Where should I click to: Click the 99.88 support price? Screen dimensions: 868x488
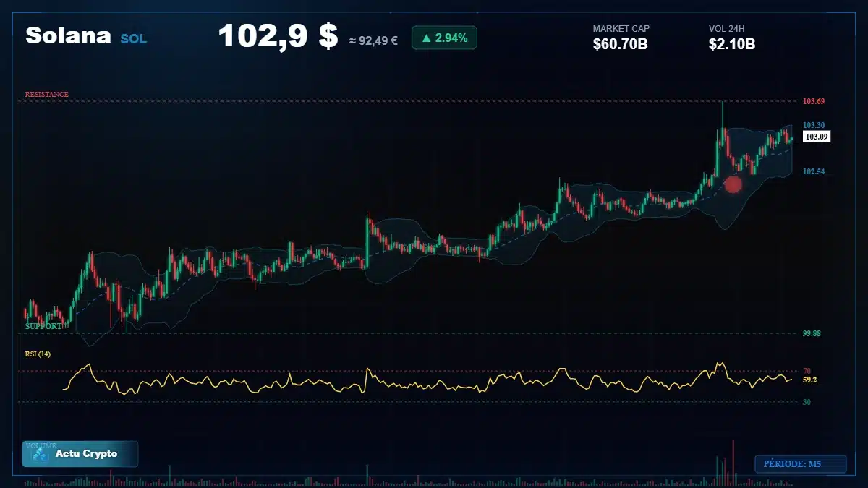[x=812, y=333]
